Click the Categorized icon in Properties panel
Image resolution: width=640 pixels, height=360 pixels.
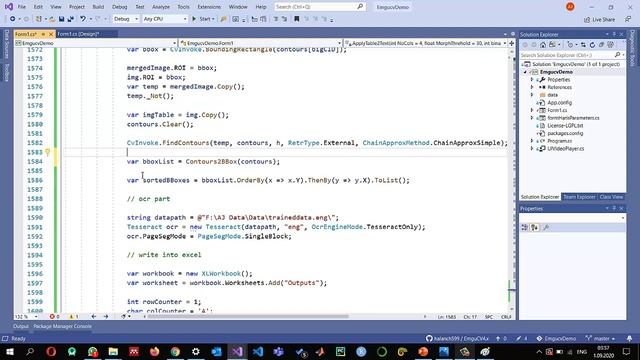(525, 227)
